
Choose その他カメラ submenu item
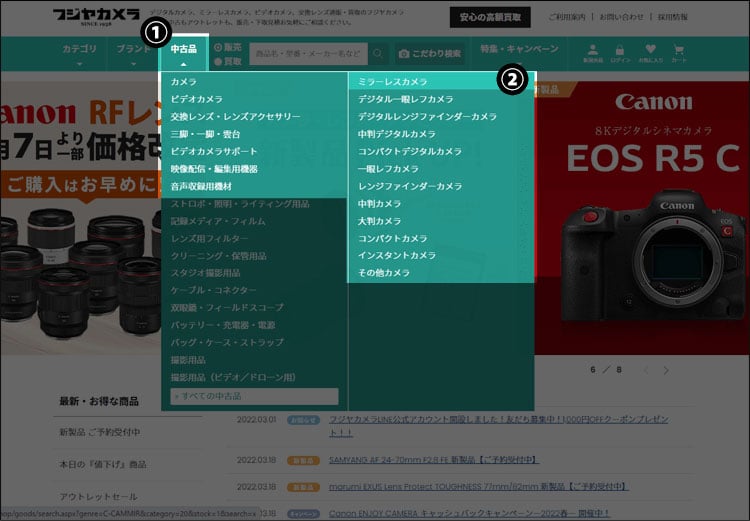click(x=384, y=273)
